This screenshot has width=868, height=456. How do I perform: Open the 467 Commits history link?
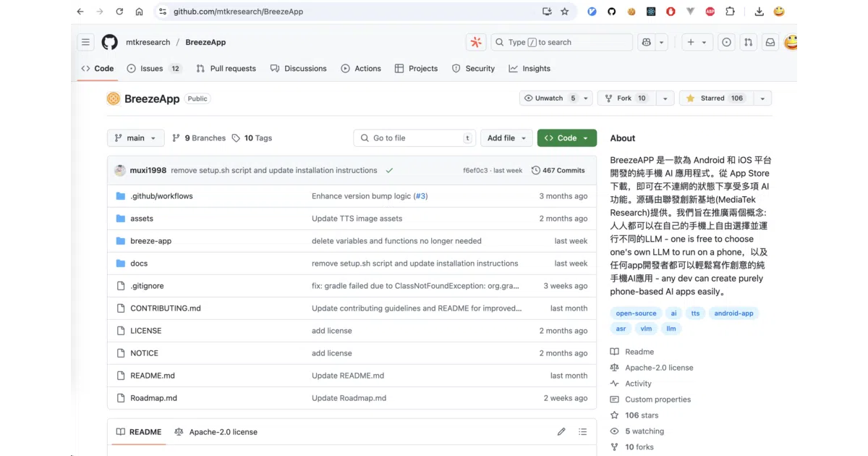pyautogui.click(x=558, y=171)
